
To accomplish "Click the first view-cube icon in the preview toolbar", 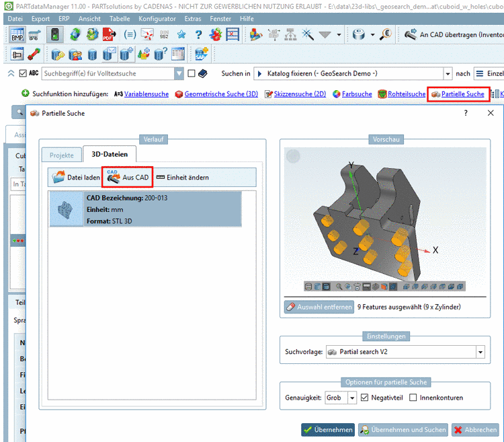I will [x=406, y=287].
